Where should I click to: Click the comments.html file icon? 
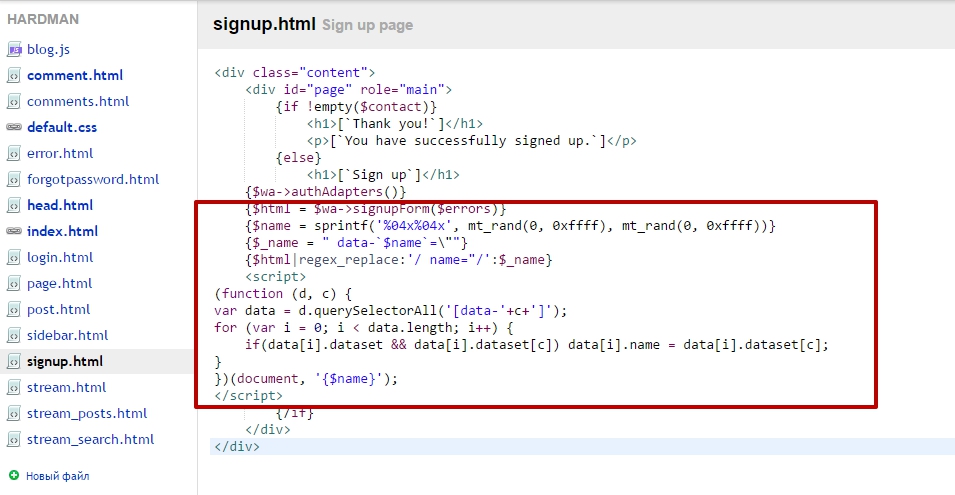click(14, 102)
